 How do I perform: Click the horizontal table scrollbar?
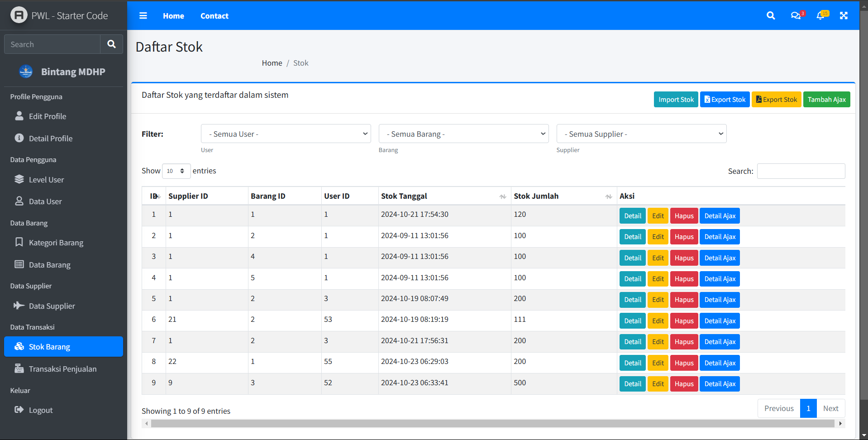click(493, 424)
